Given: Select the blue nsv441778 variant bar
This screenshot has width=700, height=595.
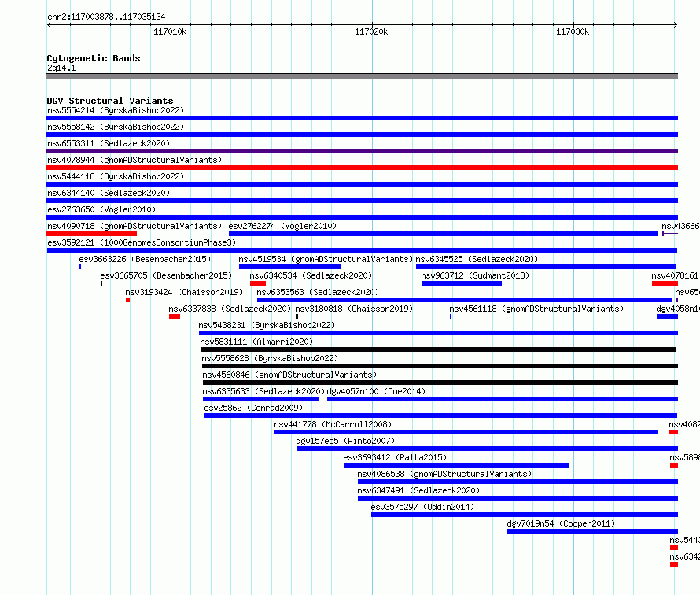Looking at the screenshot, I should (x=466, y=432).
